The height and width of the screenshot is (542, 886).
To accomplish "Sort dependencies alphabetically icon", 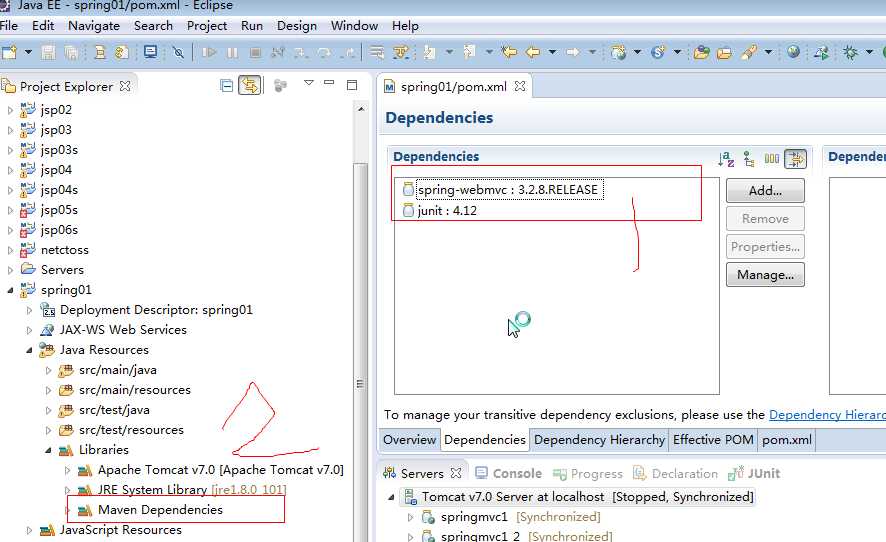I will 726,159.
